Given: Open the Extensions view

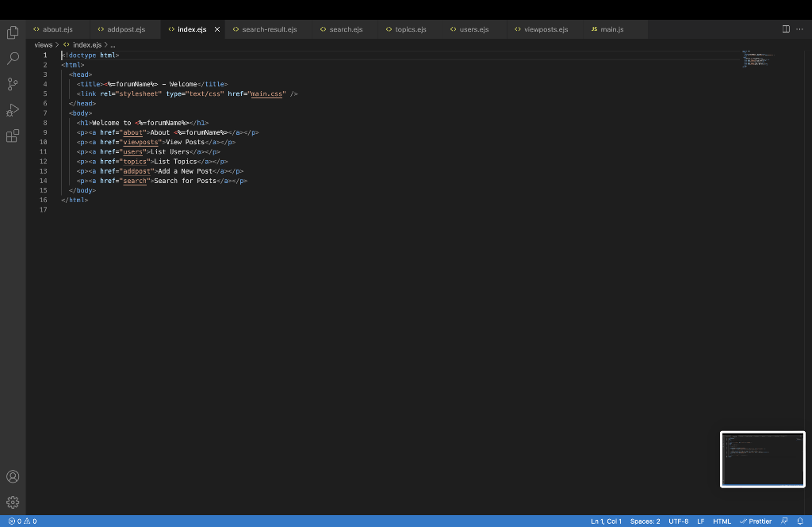Looking at the screenshot, I should click(12, 136).
